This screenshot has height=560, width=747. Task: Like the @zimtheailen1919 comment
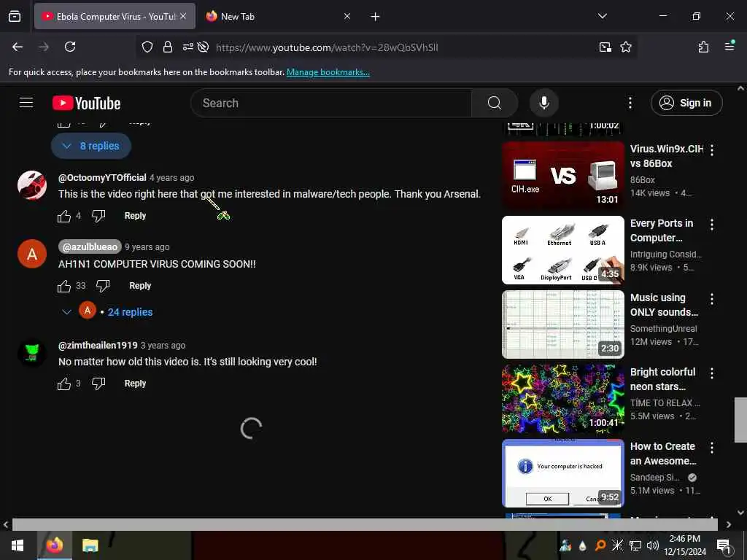point(64,384)
